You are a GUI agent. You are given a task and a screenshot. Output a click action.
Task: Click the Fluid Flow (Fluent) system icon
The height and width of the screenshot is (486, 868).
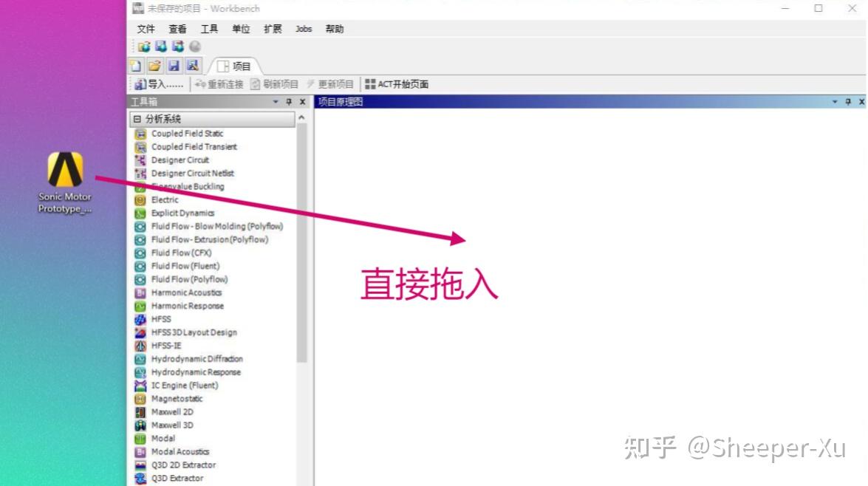coord(140,266)
